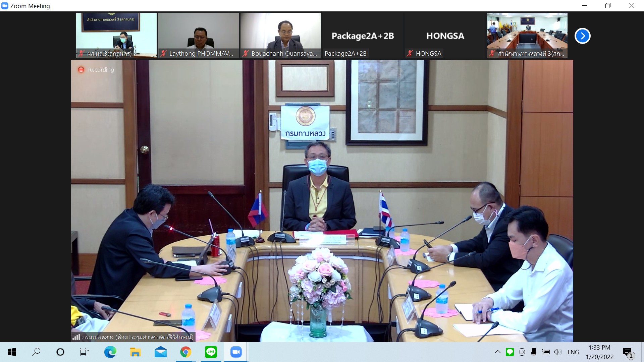
Task: Open File Explorer from taskbar
Action: 135,352
